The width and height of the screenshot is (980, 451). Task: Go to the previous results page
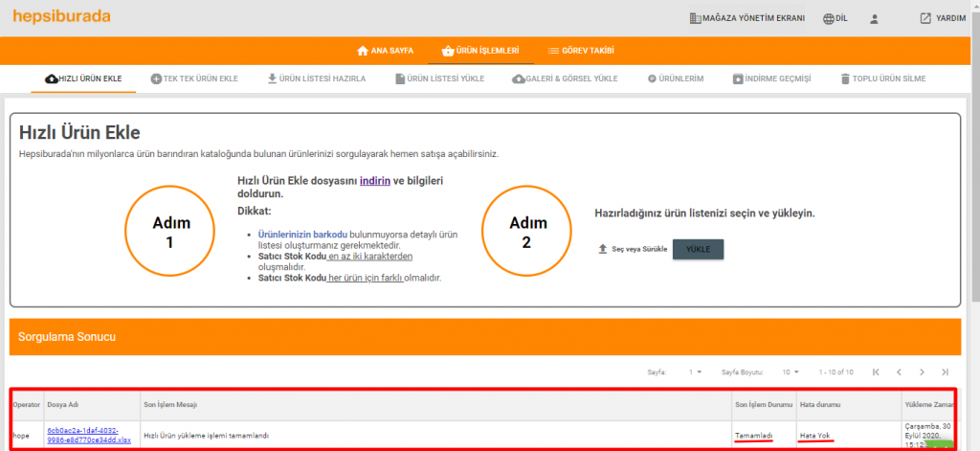click(899, 372)
